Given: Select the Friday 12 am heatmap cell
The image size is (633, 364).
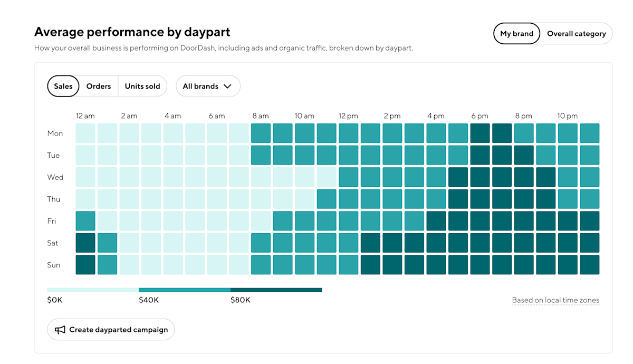Looking at the screenshot, I should click(85, 221).
